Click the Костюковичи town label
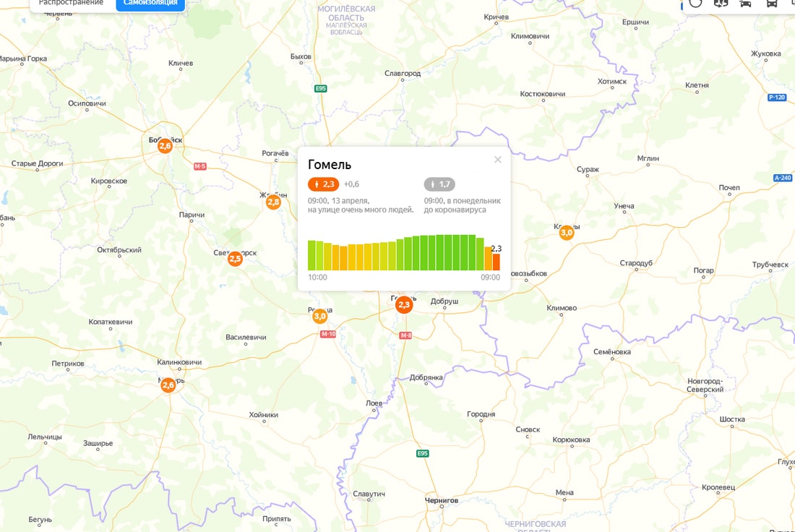 [543, 94]
